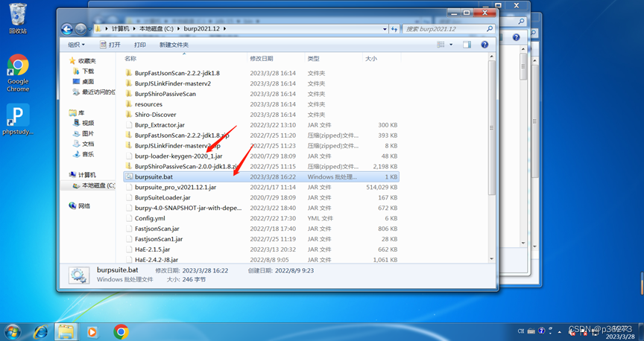Open the File Explorer taskbar icon
This screenshot has width=644, height=341.
pyautogui.click(x=66, y=331)
